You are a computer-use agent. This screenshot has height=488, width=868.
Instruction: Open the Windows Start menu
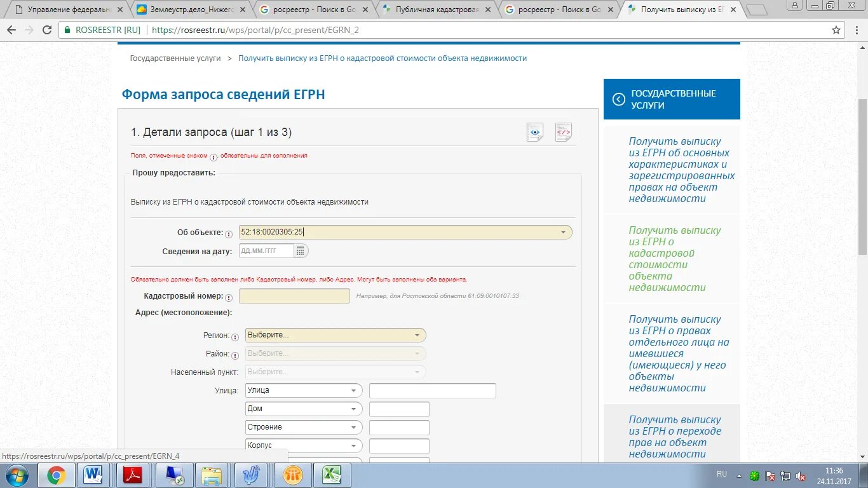pyautogui.click(x=17, y=475)
